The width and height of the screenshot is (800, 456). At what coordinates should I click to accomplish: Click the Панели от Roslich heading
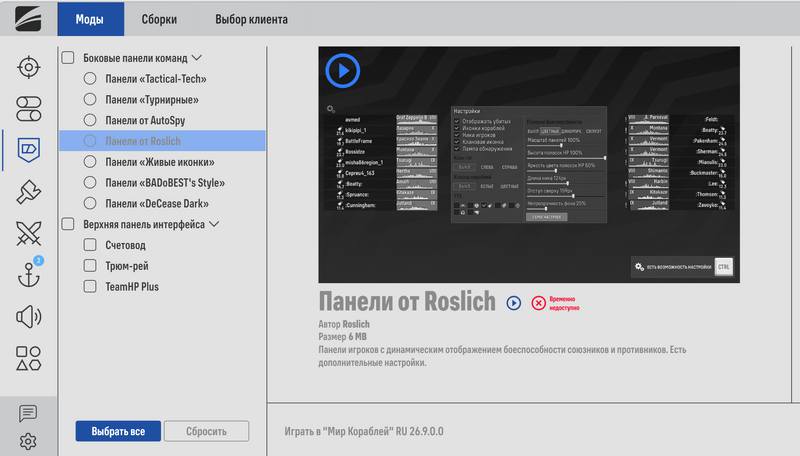click(x=407, y=301)
